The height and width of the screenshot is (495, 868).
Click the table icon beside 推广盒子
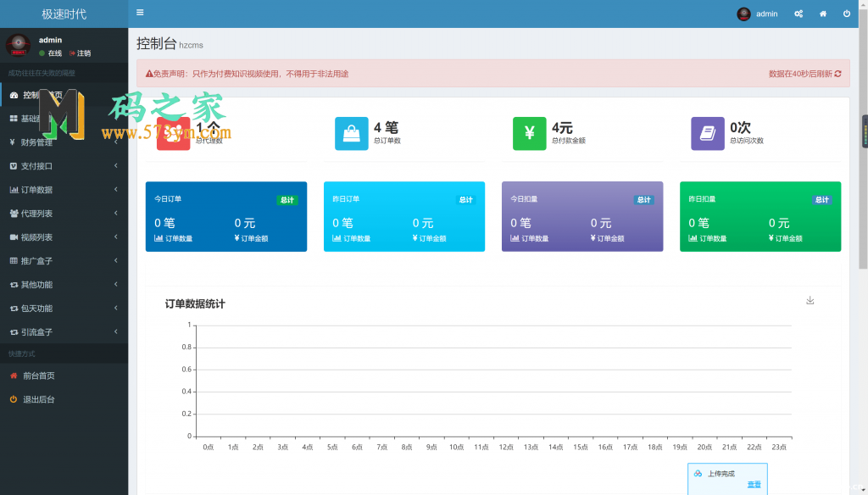point(14,261)
